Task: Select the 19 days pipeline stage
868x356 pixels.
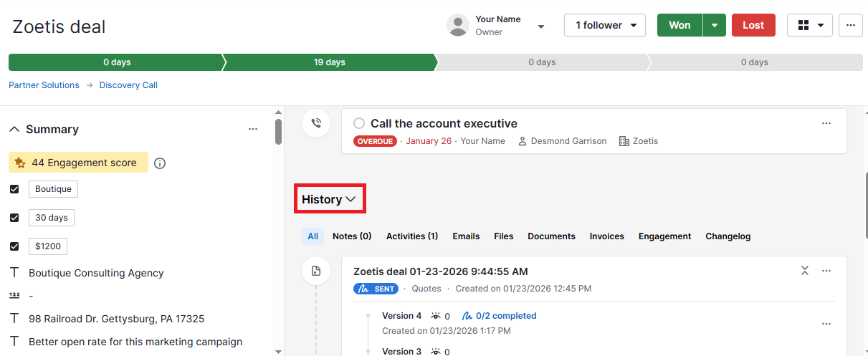Action: point(330,62)
